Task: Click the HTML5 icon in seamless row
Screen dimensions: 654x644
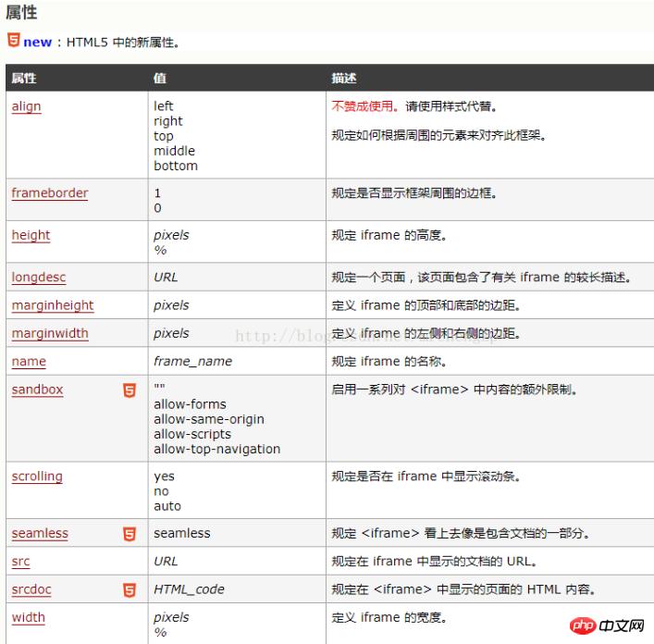Action: (x=130, y=534)
